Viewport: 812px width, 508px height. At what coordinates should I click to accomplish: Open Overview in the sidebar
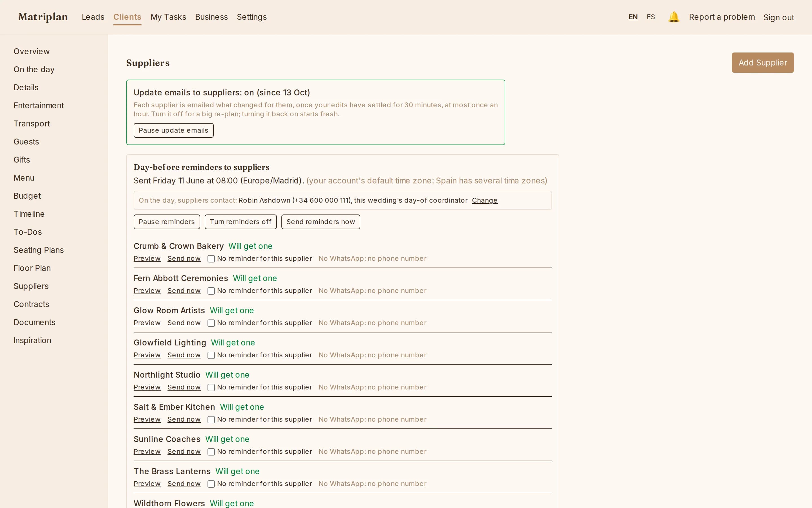pos(32,51)
